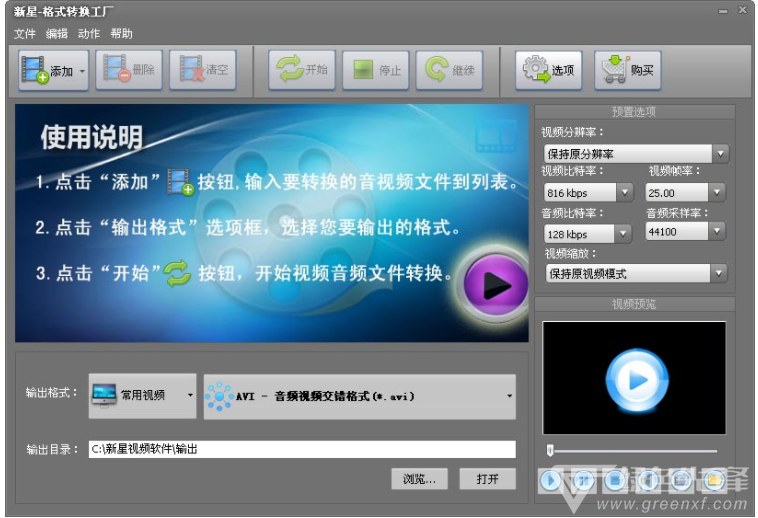Start conversion with the 开始 button

pos(302,71)
